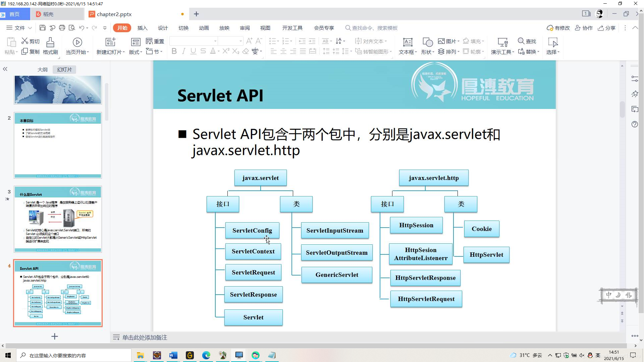This screenshot has height=362, width=644.
Task: Click the Find (查找) magnifier icon
Action: click(x=521, y=41)
